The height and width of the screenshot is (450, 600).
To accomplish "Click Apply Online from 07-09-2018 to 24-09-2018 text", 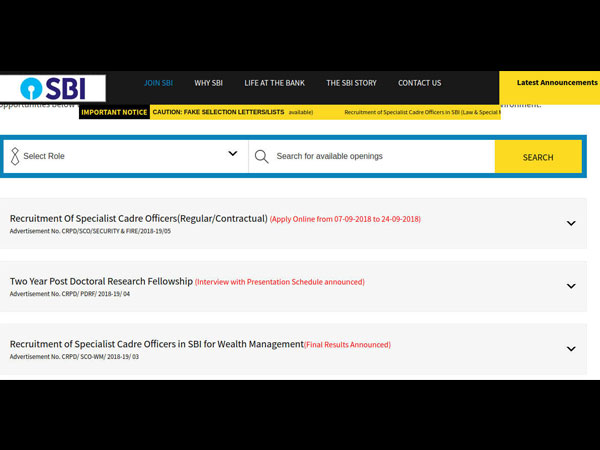I will pyautogui.click(x=345, y=219).
